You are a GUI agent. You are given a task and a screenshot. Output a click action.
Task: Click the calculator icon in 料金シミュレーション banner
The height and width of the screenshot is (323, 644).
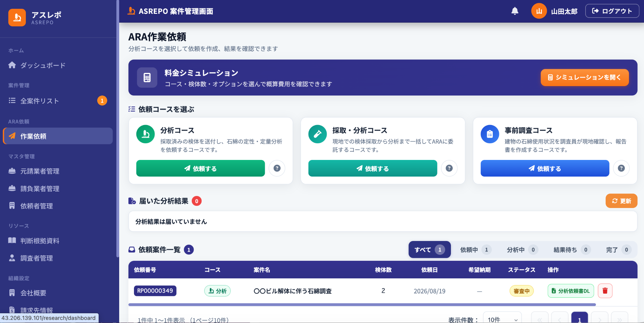click(x=147, y=77)
